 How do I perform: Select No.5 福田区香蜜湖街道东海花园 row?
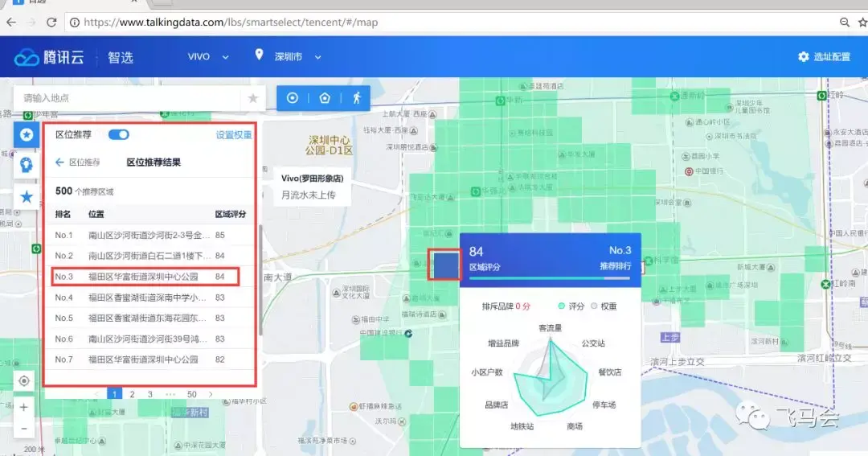149,318
